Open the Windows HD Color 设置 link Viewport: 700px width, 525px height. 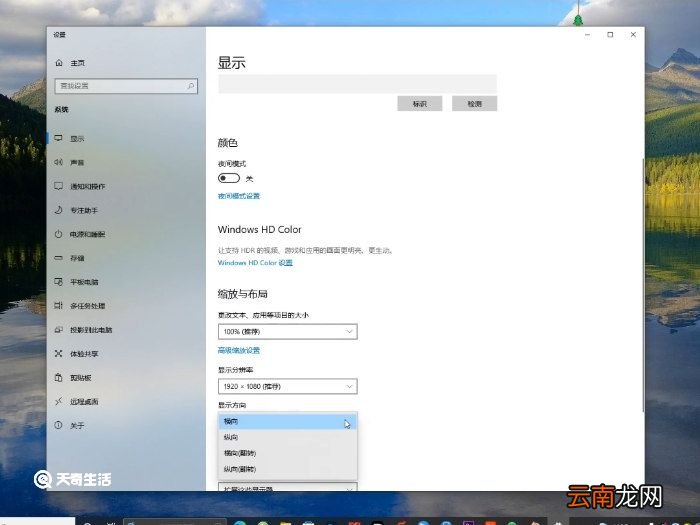[255, 263]
